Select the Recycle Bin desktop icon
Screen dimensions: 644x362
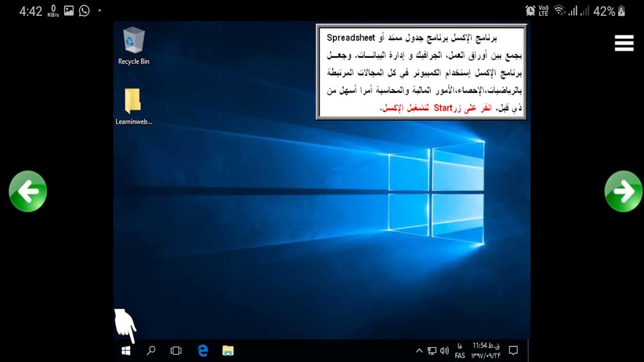pos(134,46)
